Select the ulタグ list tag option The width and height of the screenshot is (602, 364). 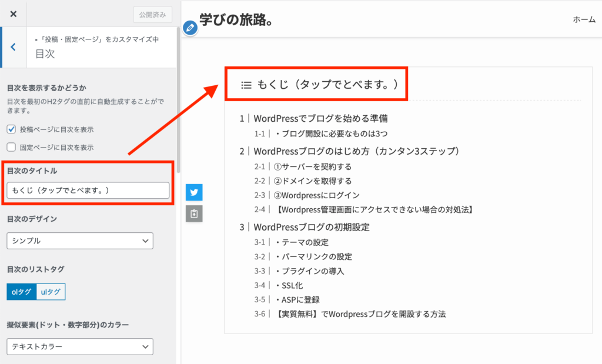tap(51, 292)
